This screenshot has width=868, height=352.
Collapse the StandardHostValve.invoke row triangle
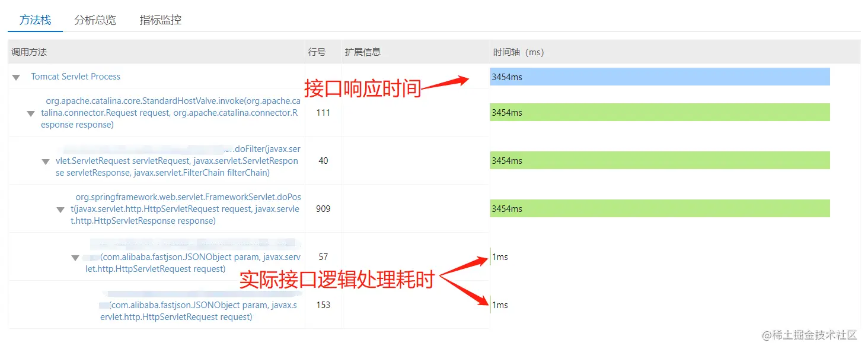coord(31,113)
